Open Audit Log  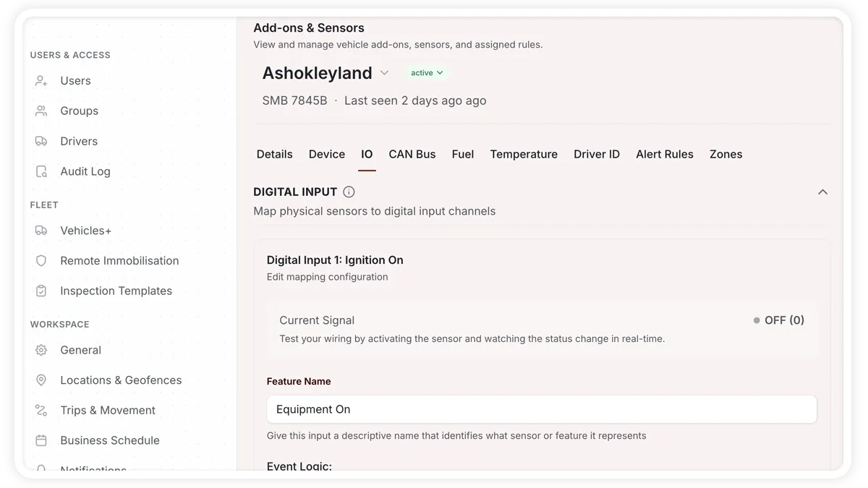click(x=85, y=172)
